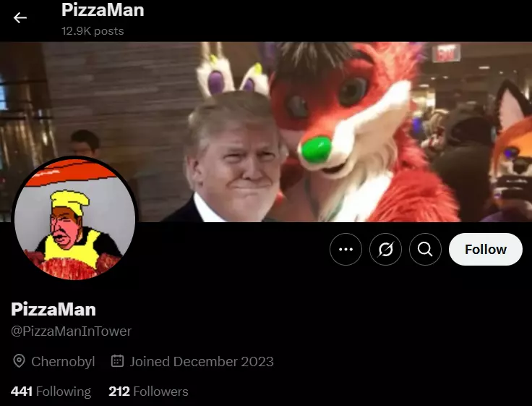Click the Joined December 2023 text

pyautogui.click(x=202, y=362)
